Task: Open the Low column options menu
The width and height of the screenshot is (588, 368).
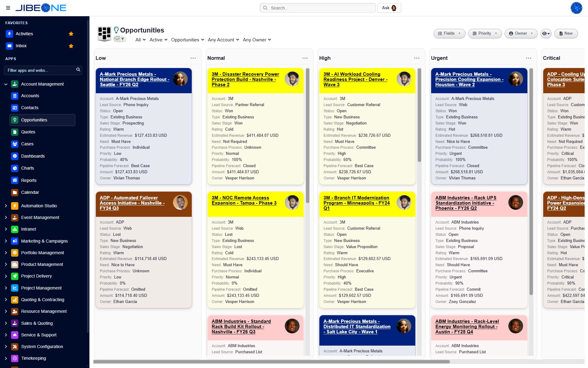Action: point(193,58)
